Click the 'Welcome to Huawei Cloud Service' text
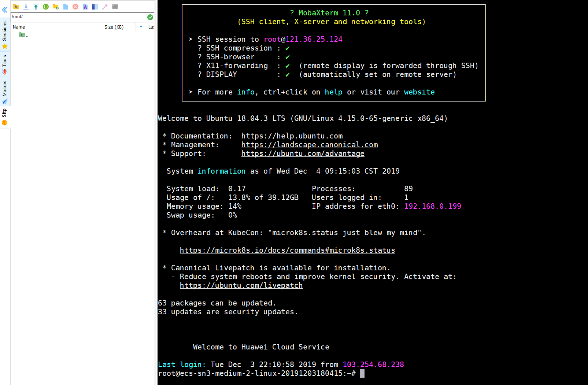 (261, 347)
